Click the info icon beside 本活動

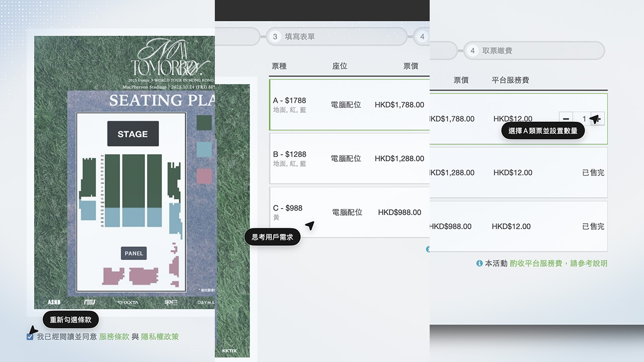coord(479,263)
